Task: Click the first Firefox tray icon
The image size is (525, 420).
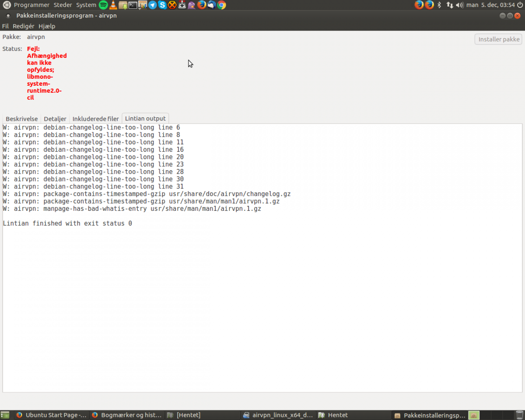Action: point(419,5)
